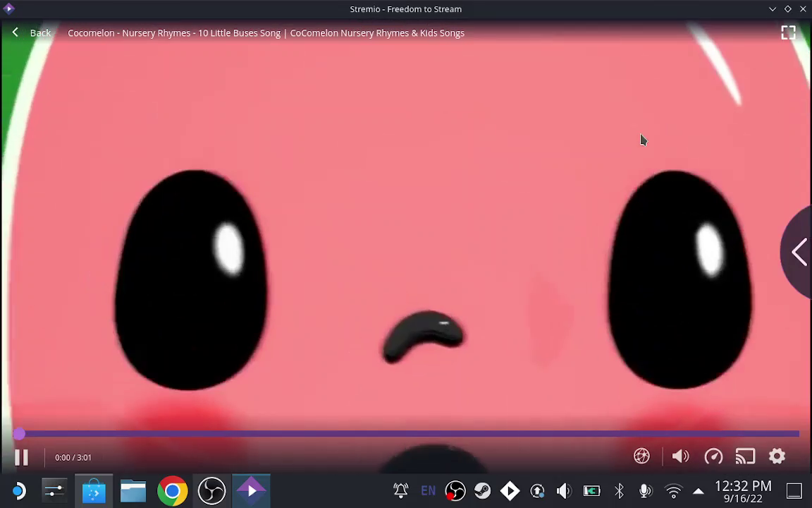Image resolution: width=812 pixels, height=508 pixels.
Task: Close the Stremio window
Action: (x=803, y=8)
